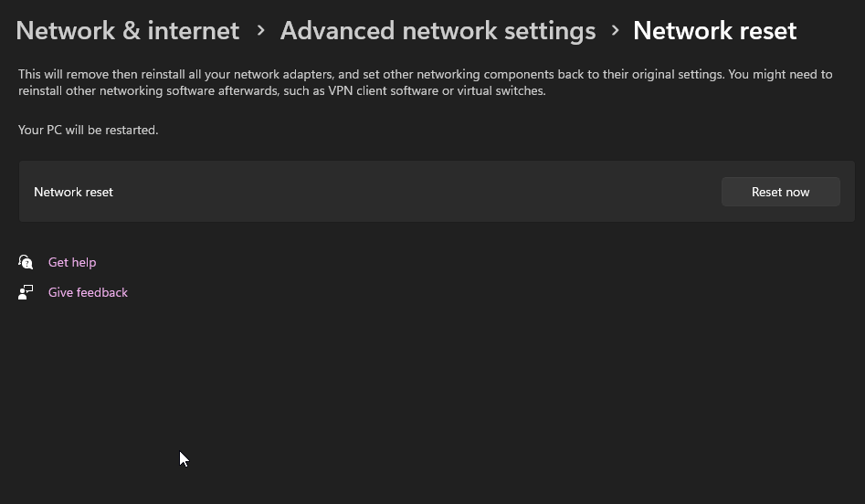Click the Give feedback person icon

pyautogui.click(x=26, y=292)
